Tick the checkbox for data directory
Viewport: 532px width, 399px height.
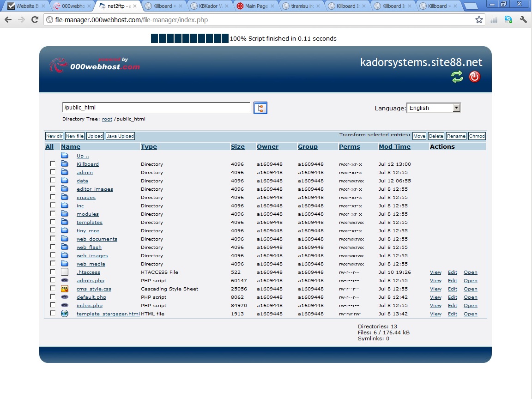53,180
